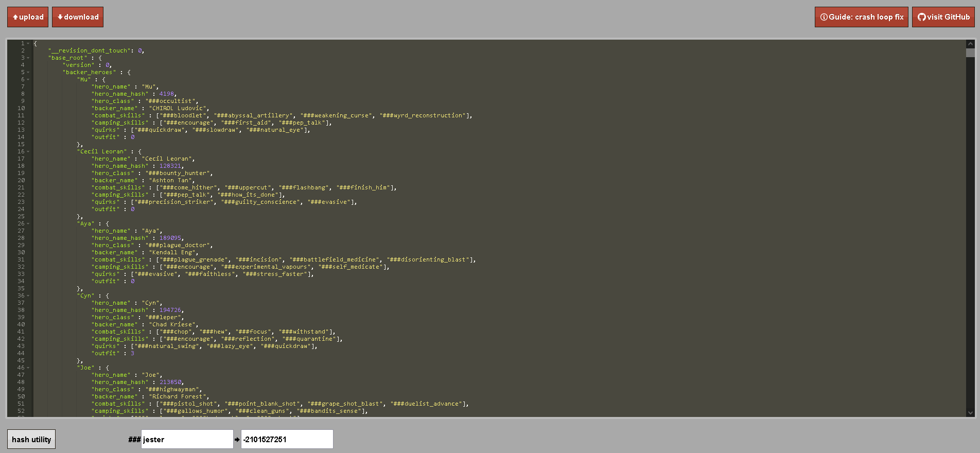Open the Guide: crash loop fix link
This screenshot has width=980, height=453.
[x=862, y=17]
